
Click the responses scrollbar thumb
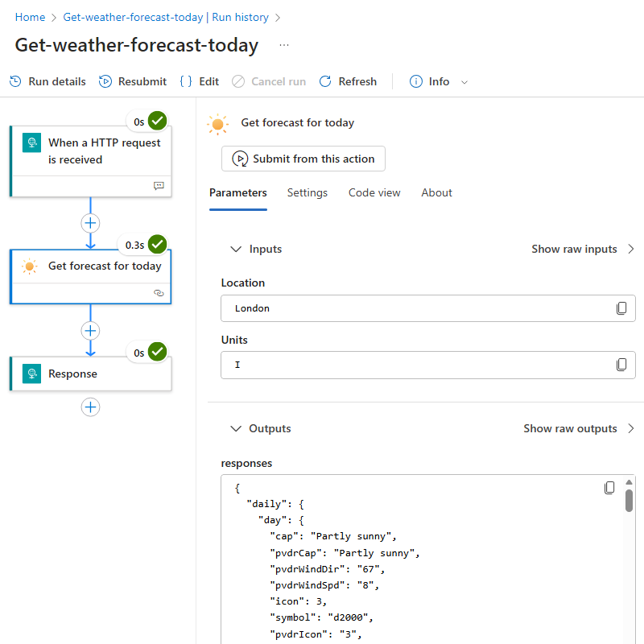629,500
